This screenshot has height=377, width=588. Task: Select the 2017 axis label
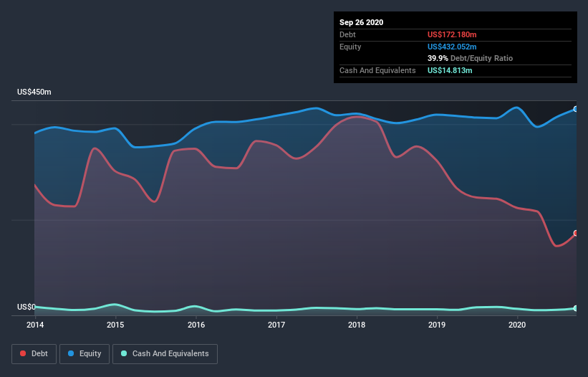pyautogui.click(x=276, y=325)
